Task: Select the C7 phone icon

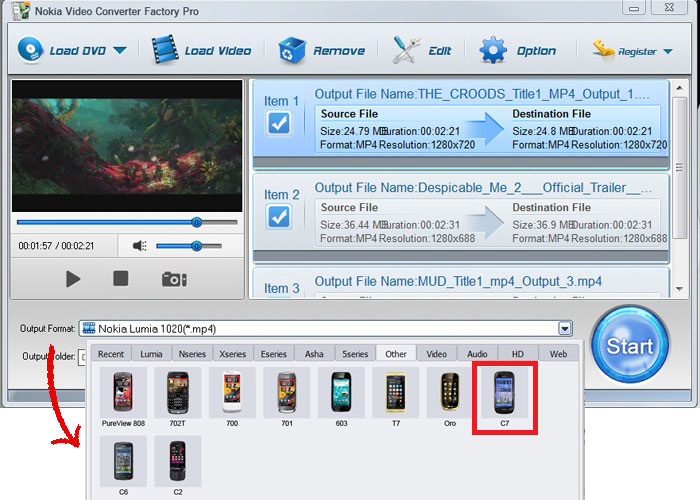Action: click(x=504, y=392)
